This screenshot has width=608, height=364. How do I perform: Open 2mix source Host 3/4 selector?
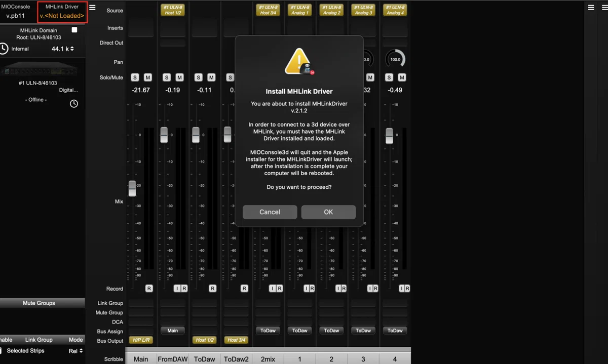pyautogui.click(x=268, y=10)
